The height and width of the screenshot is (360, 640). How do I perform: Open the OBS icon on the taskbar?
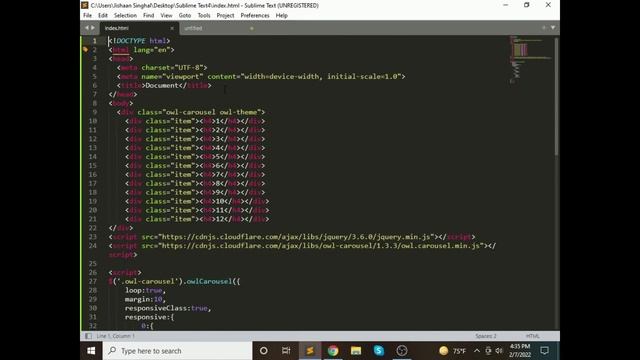point(402,351)
